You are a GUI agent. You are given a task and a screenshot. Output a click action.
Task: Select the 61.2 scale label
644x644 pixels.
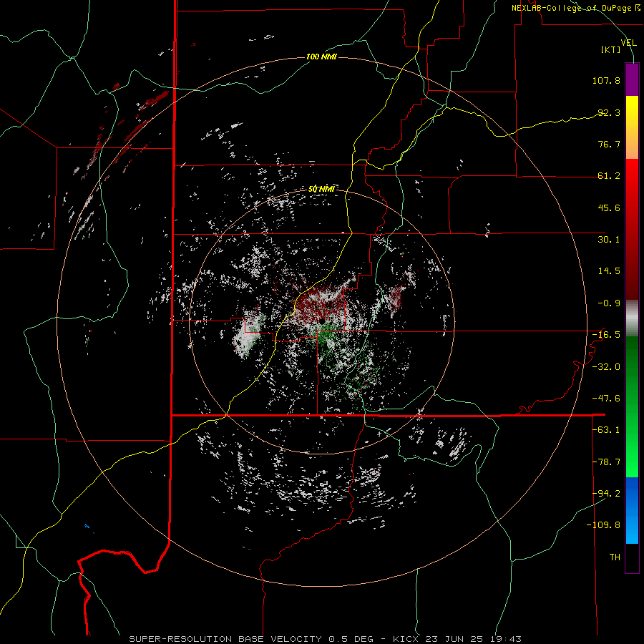609,176
